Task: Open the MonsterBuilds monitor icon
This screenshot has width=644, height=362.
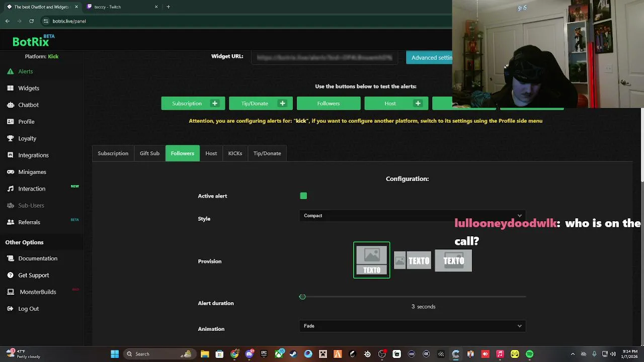Action: pyautogui.click(x=10, y=292)
